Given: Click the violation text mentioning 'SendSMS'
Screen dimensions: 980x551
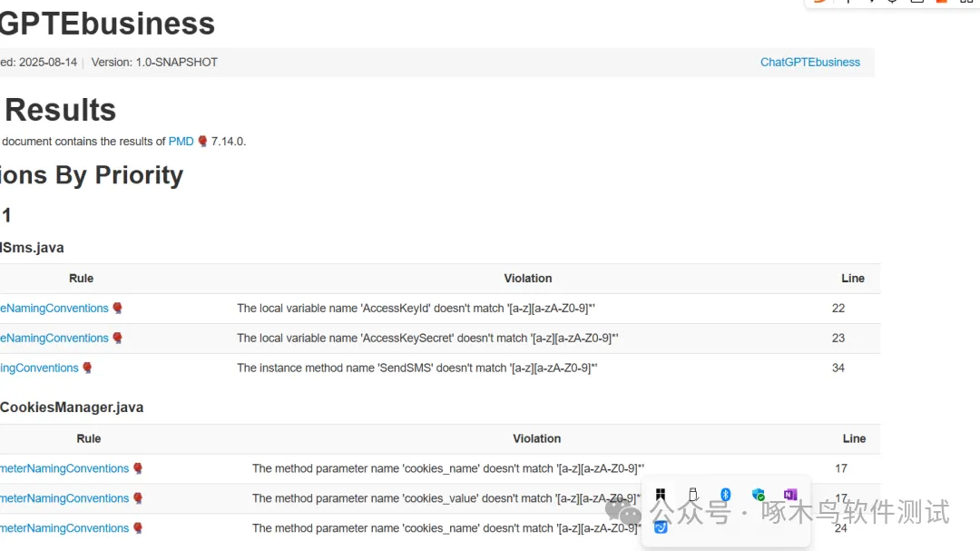Looking at the screenshot, I should point(417,369).
